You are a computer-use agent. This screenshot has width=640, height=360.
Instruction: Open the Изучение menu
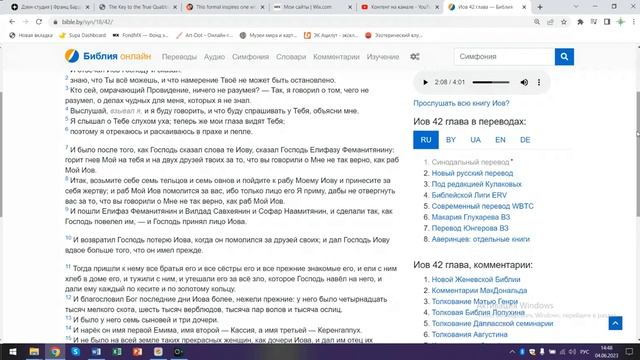(x=383, y=57)
